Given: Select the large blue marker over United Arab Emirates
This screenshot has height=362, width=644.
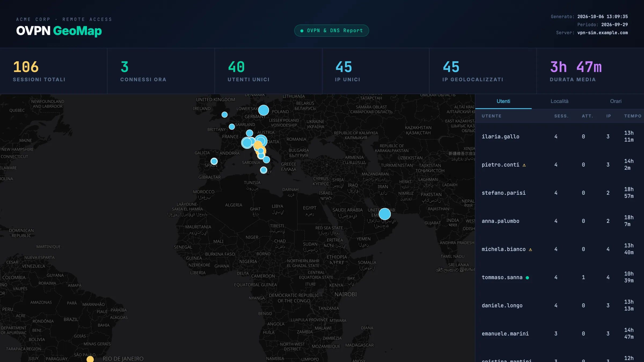Looking at the screenshot, I should pos(385,214).
